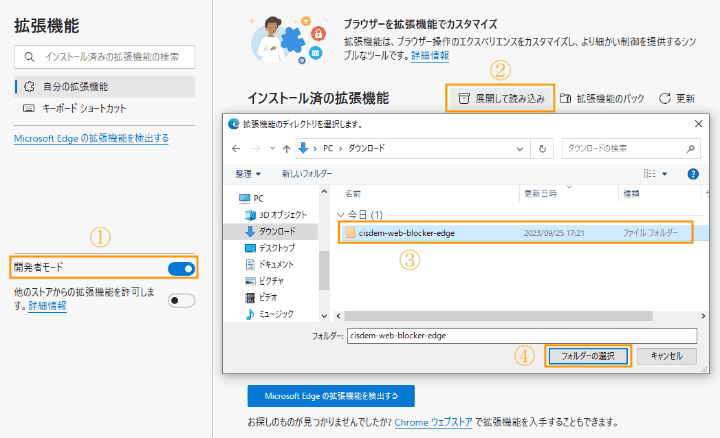Click the dialog back arrow
This screenshot has height=438, width=720.
click(x=236, y=149)
